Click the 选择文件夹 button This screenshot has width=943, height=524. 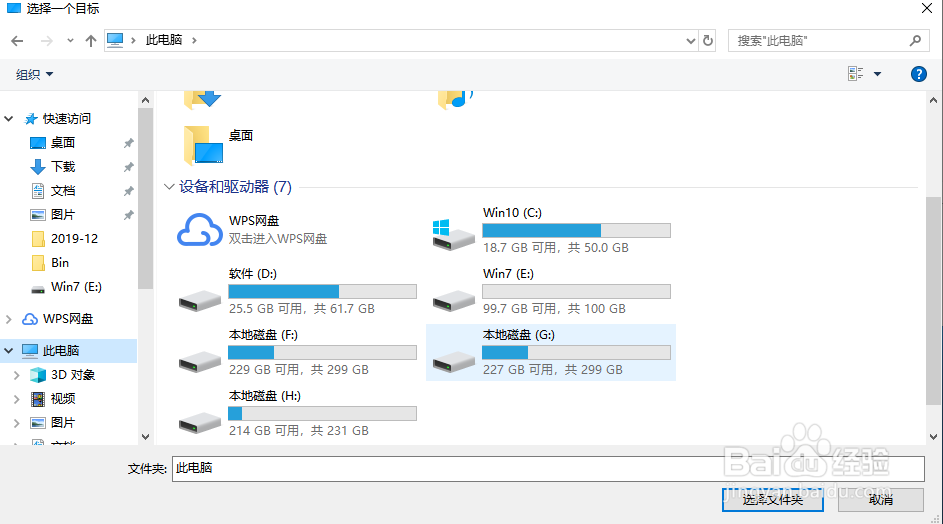[773, 499]
